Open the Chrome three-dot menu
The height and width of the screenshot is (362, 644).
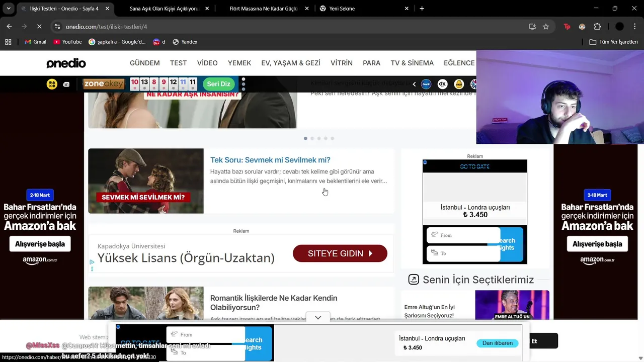tap(634, 27)
